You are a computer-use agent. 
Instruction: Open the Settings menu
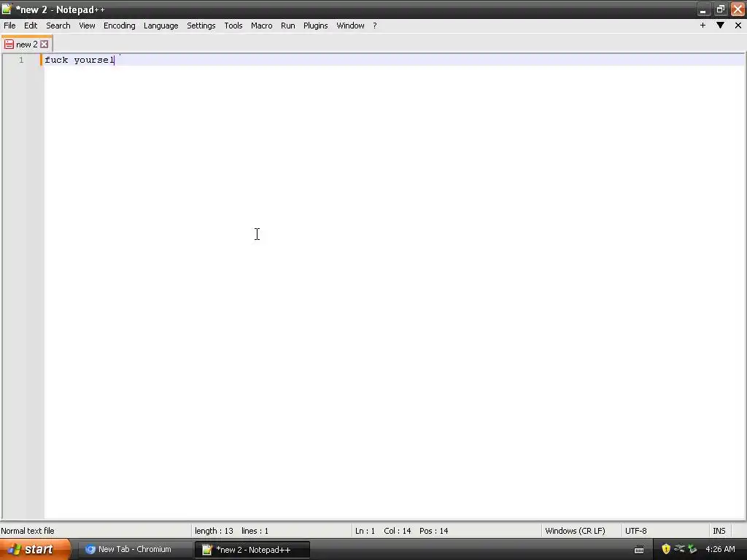pos(201,26)
